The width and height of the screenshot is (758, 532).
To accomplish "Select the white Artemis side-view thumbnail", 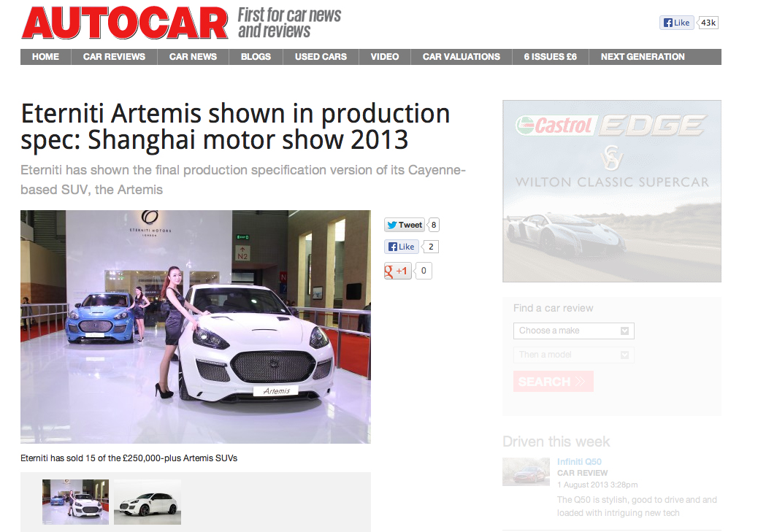I will [x=148, y=501].
